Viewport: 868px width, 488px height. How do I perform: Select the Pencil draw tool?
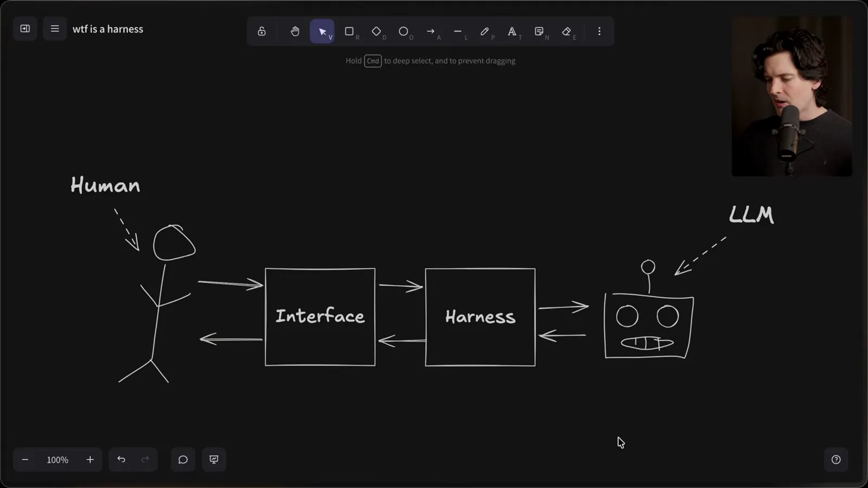tap(485, 31)
